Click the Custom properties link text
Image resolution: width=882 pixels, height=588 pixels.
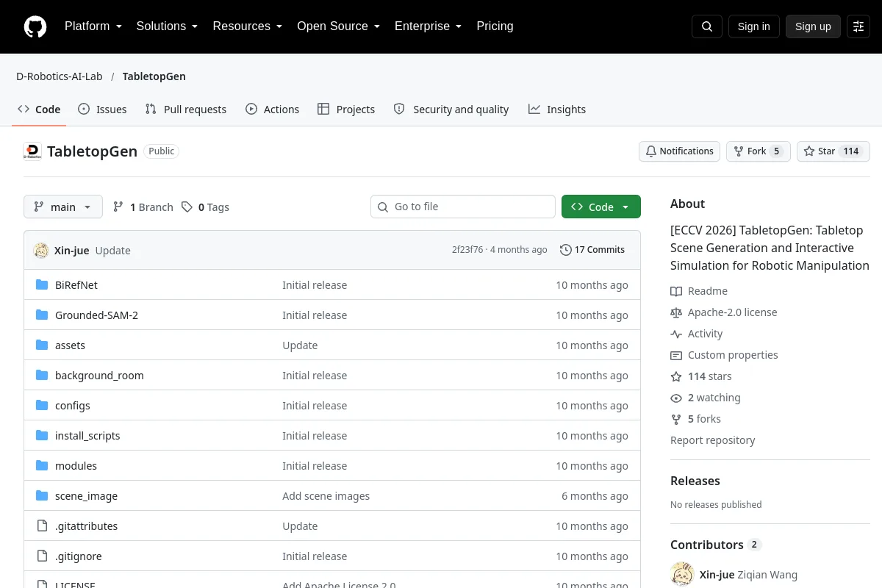(733, 355)
